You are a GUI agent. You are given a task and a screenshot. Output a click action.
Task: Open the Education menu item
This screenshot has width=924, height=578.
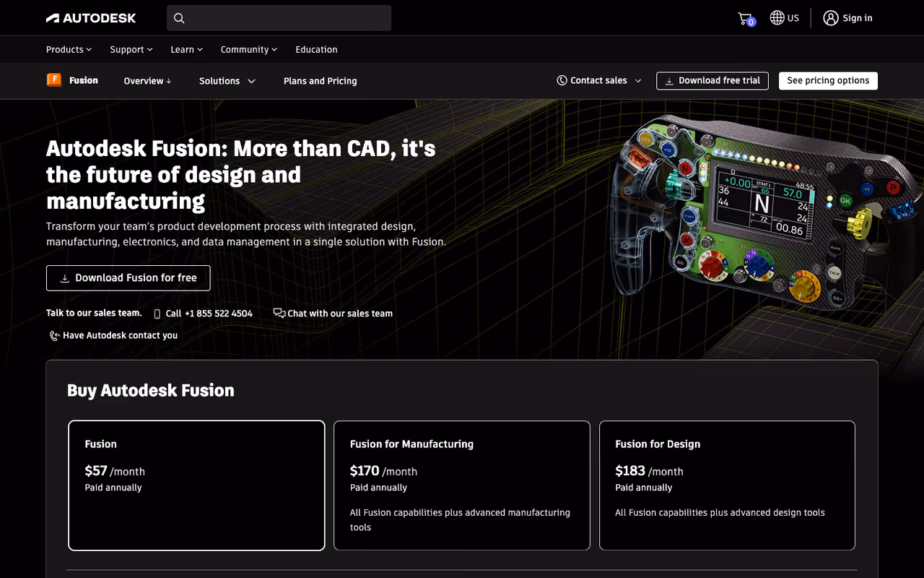pyautogui.click(x=316, y=50)
